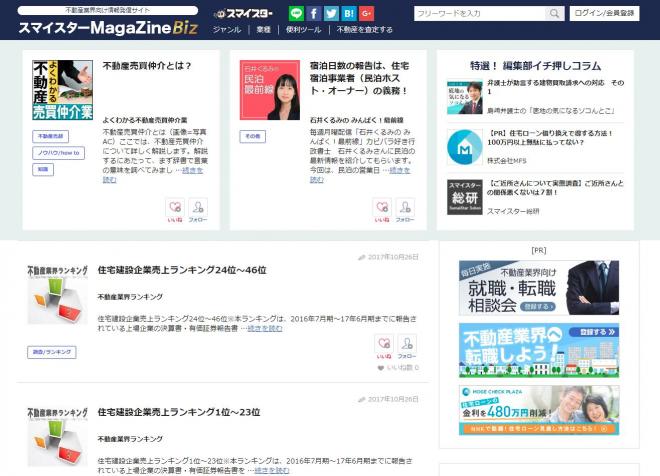Open column ご近所さんについて実態調査
This screenshot has width=660, height=476.
pos(556,188)
